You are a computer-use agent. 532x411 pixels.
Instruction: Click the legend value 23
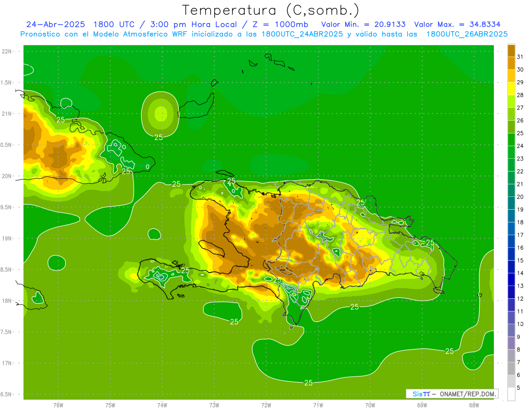(520, 159)
